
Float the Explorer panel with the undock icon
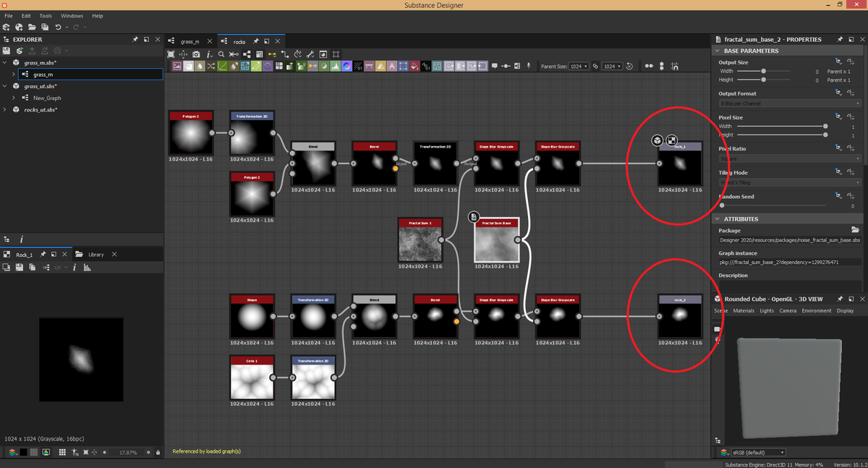pos(146,39)
